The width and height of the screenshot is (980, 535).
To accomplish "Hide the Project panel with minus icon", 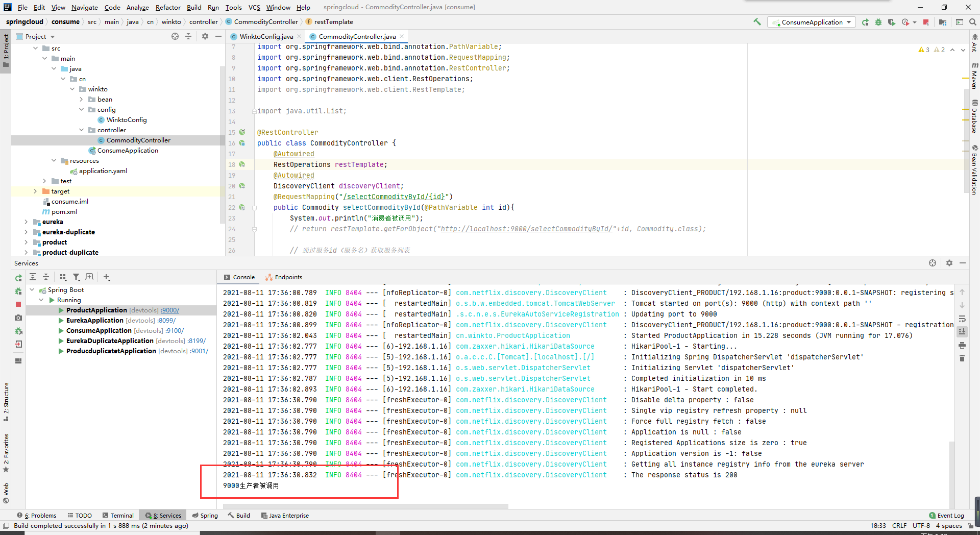I will [218, 36].
